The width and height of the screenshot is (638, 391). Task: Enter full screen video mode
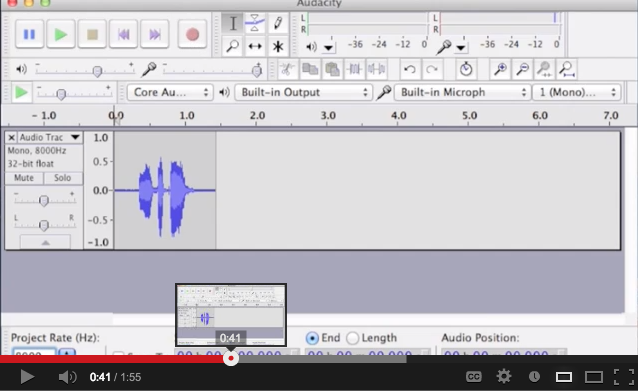coord(624,377)
